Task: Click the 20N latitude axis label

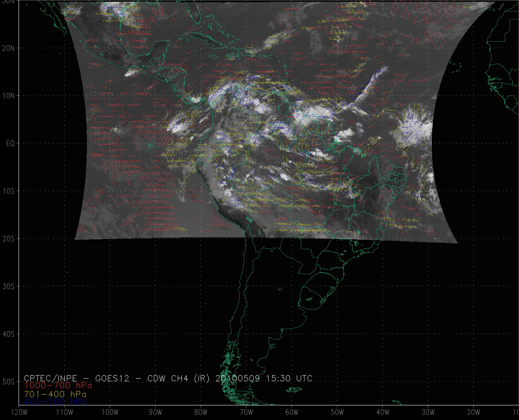Action: point(8,48)
